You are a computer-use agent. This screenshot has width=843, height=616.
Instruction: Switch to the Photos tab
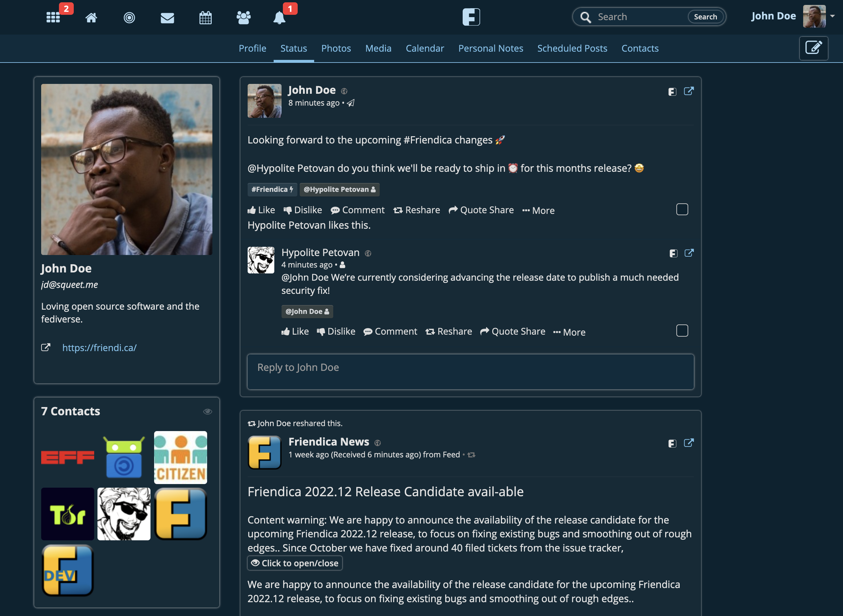pos(336,48)
